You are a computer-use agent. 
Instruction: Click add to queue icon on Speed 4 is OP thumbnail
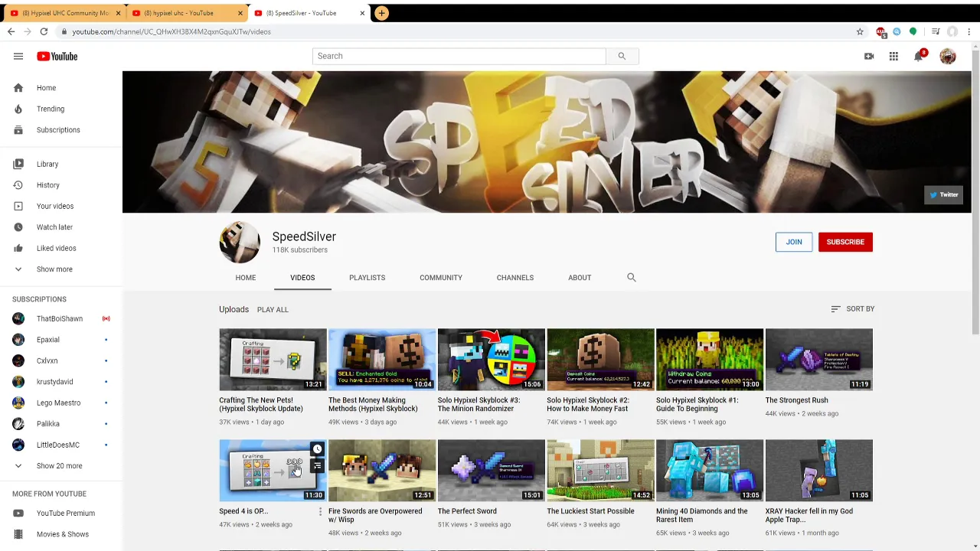pyautogui.click(x=317, y=465)
